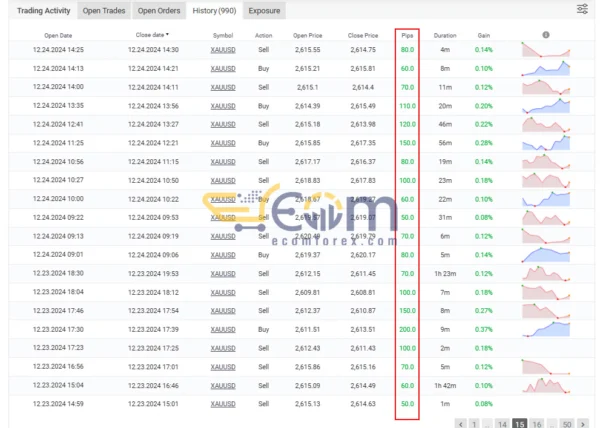The width and height of the screenshot is (600, 428).
Task: Click the Pips column header
Action: 407,36
